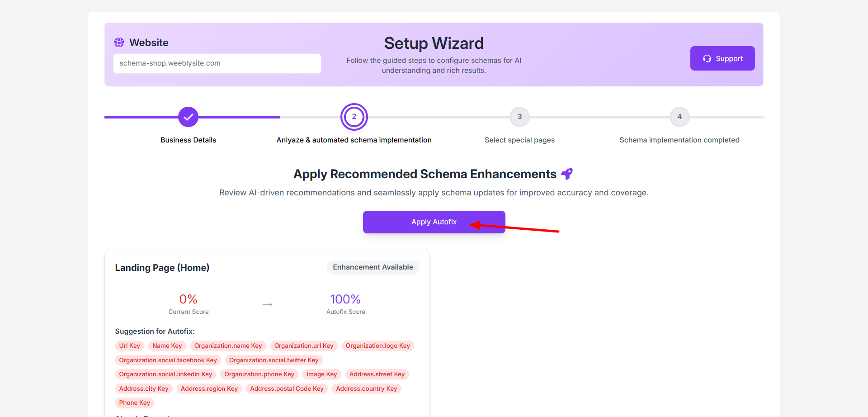Click the Address.country Key tag

366,389
